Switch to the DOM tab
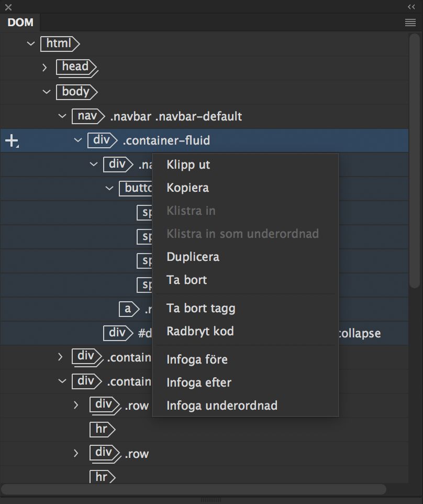 pos(20,23)
